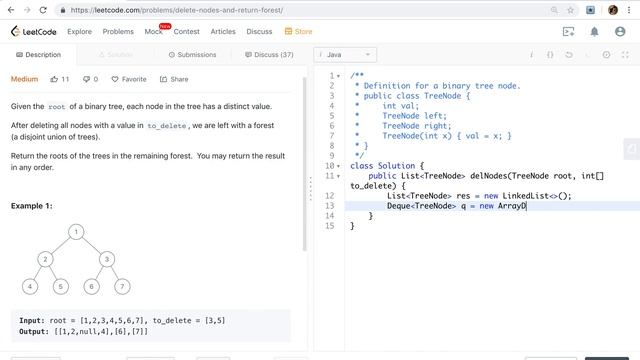This screenshot has width=640, height=360.
Task: Click the 'Input: root = [1,2,3,4,5,6,7]' line
Action: click(122, 320)
